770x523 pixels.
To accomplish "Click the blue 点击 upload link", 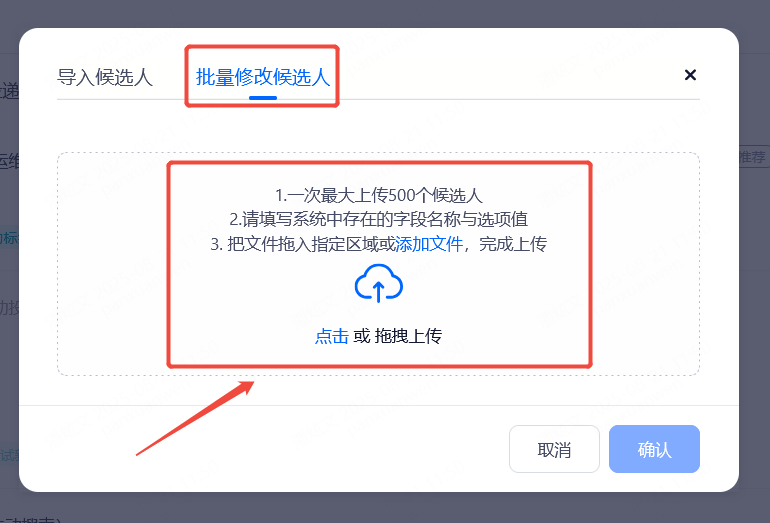I will (x=331, y=336).
